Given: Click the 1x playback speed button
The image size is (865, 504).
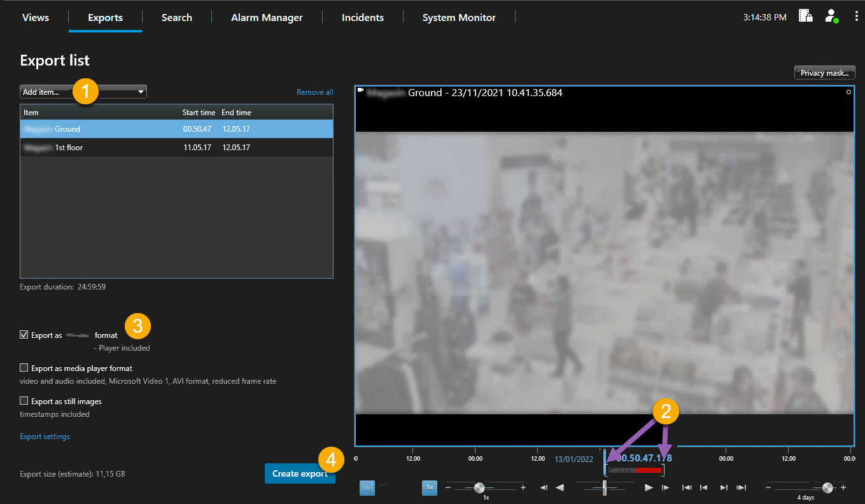Looking at the screenshot, I should click(x=430, y=487).
